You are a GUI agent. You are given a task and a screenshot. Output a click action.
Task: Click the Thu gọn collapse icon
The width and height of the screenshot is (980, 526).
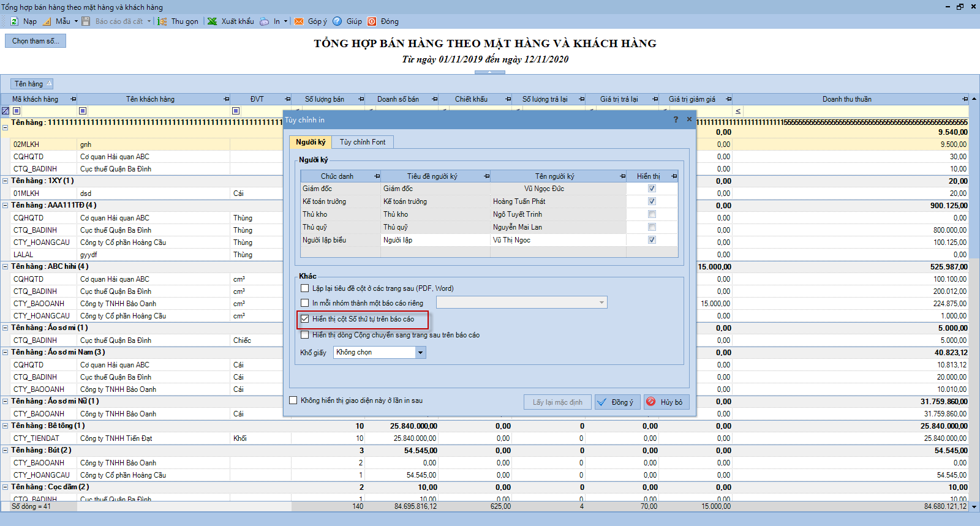click(x=162, y=21)
